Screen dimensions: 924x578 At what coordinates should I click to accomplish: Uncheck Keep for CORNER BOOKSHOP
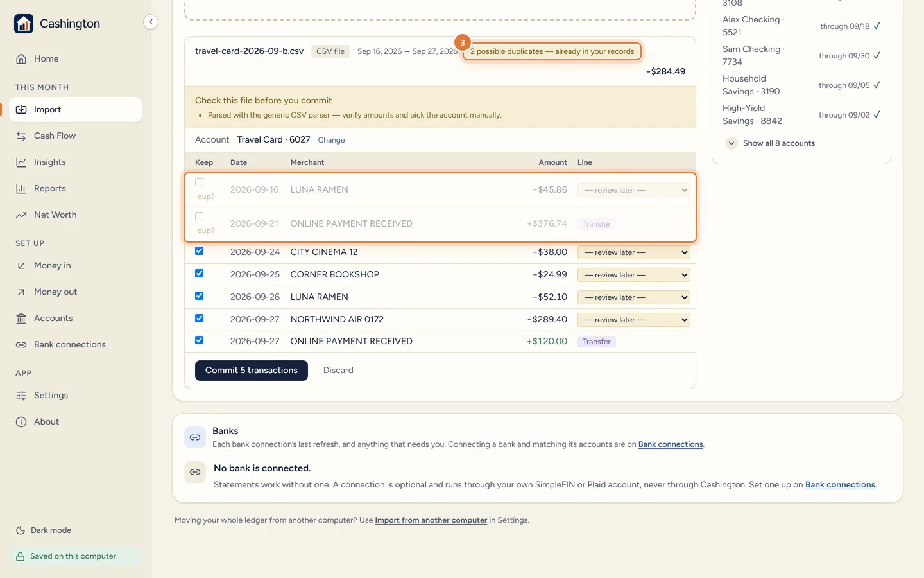point(200,274)
